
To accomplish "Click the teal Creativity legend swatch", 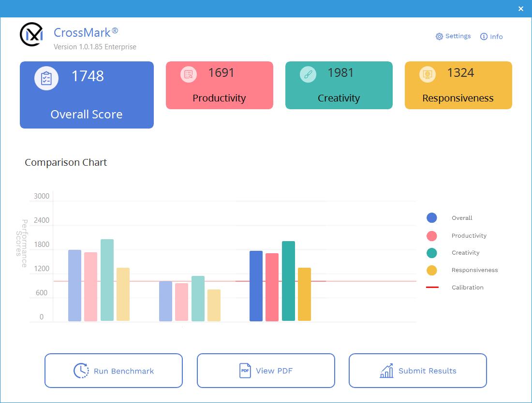I will pos(431,253).
